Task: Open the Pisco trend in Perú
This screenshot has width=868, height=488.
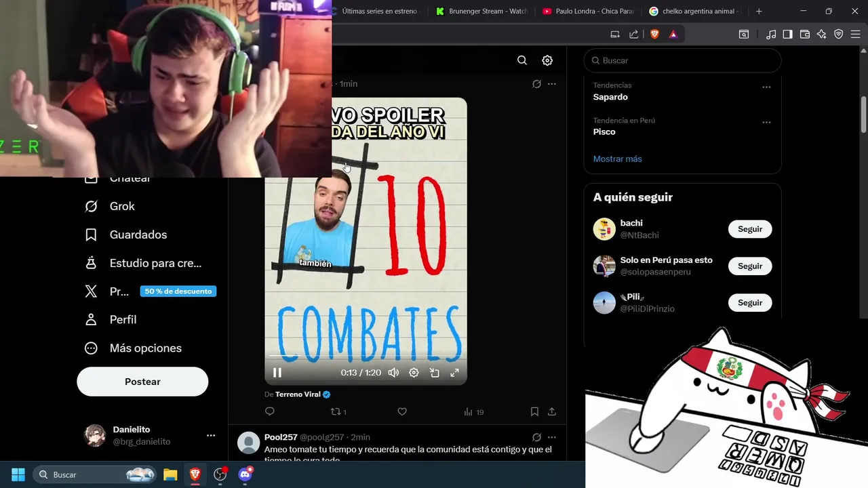Action: 604,131
